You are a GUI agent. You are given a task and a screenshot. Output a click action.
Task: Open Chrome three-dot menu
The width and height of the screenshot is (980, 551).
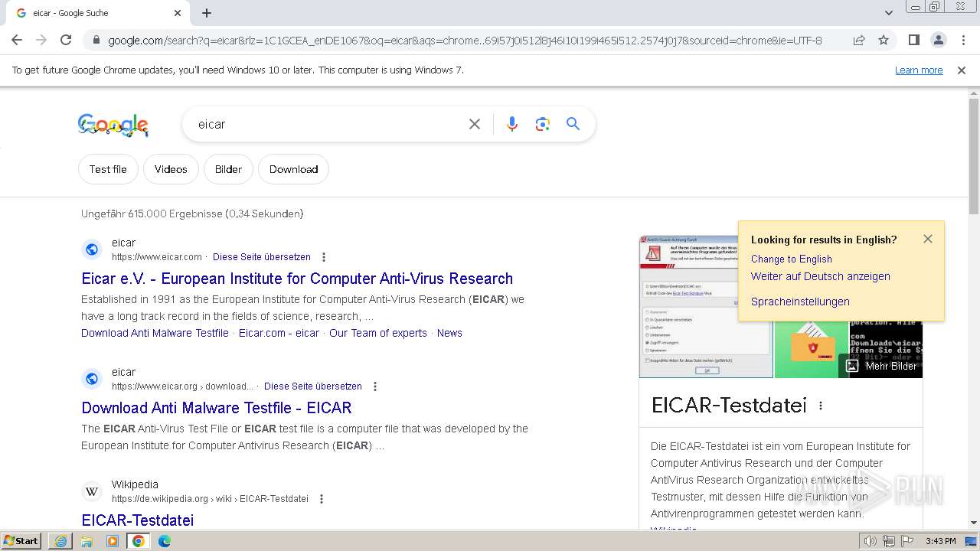pos(963,40)
